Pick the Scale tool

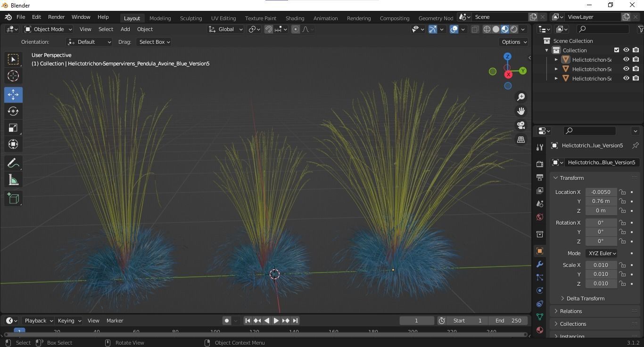[13, 128]
